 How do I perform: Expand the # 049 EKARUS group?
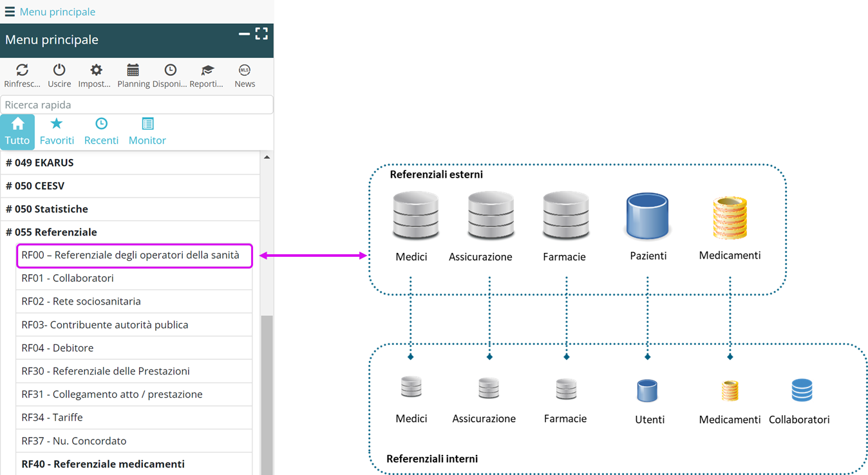pos(40,163)
